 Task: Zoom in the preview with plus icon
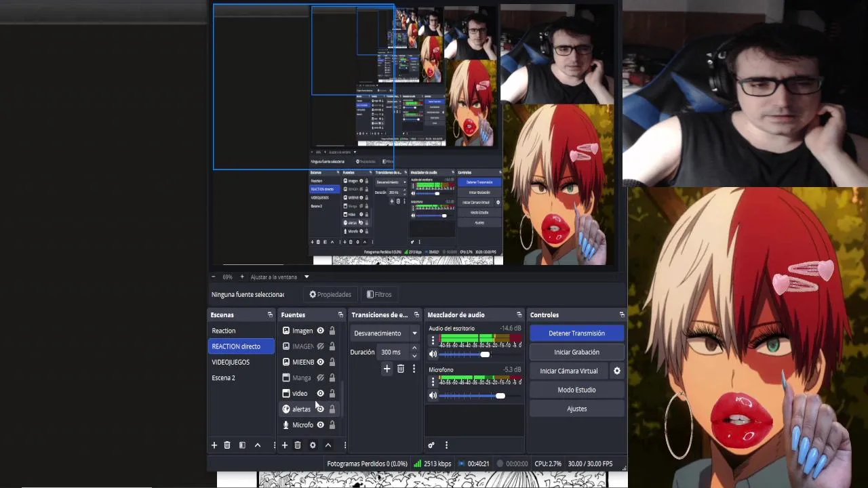(242, 277)
